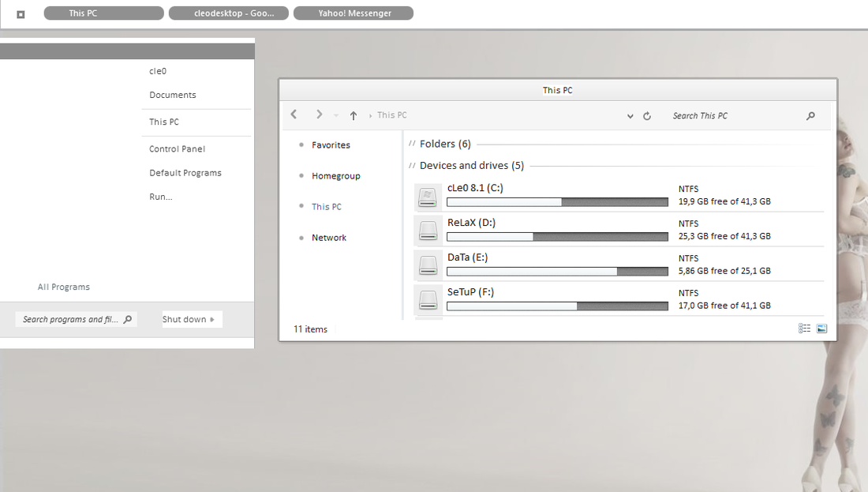This screenshot has width=868, height=492.
Task: Click the start button square icon
Action: point(21,14)
